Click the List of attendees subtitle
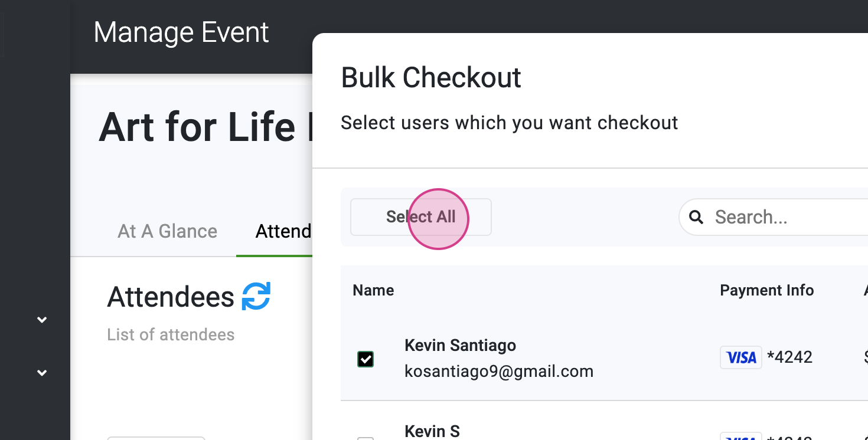The height and width of the screenshot is (440, 868). [171, 335]
